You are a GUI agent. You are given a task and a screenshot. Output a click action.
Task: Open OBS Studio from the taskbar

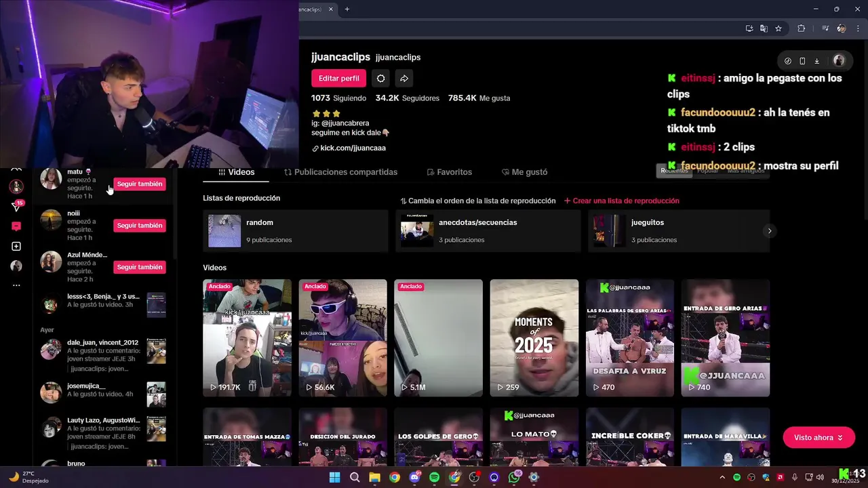[474, 477]
